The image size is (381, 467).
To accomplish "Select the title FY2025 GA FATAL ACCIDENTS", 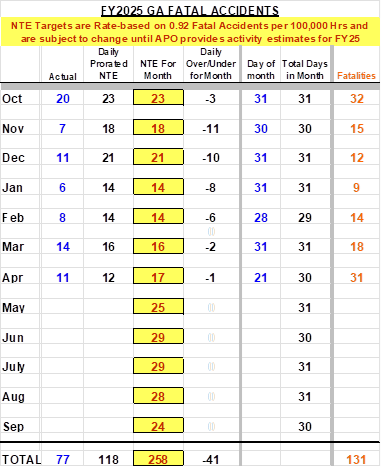I will tap(190, 11).
